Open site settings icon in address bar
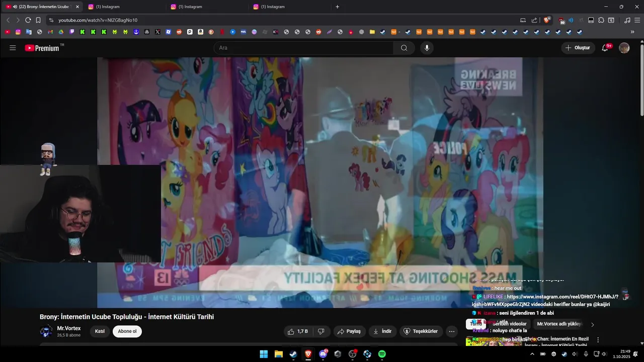 (x=51, y=20)
